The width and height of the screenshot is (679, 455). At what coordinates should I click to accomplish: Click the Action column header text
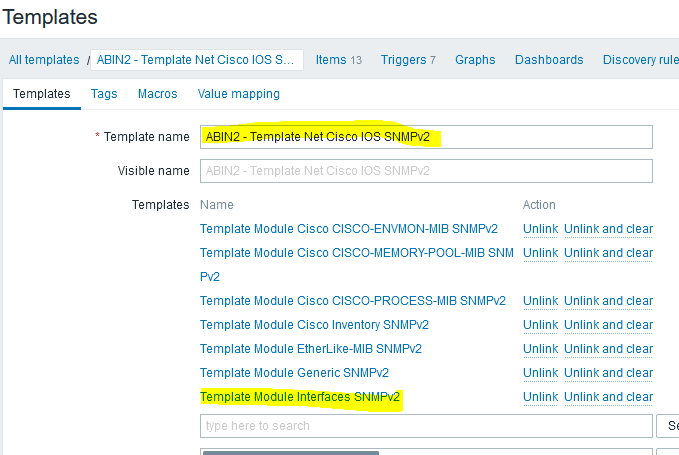point(539,205)
